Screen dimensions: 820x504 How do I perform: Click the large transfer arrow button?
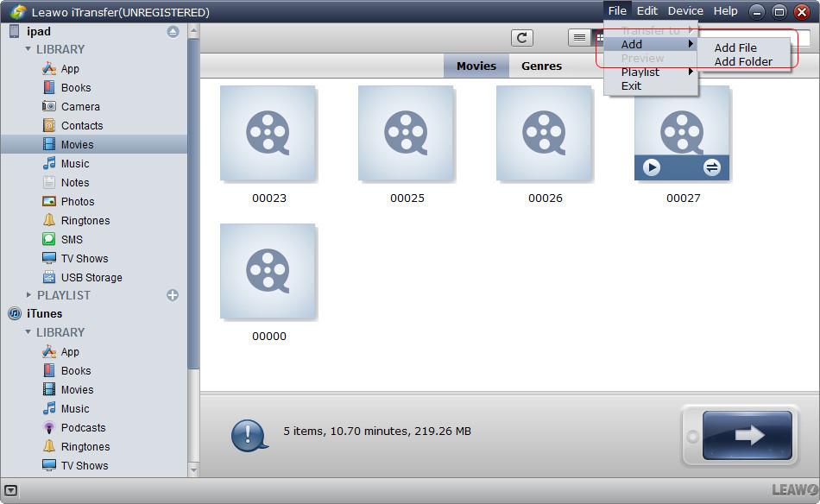pos(747,435)
